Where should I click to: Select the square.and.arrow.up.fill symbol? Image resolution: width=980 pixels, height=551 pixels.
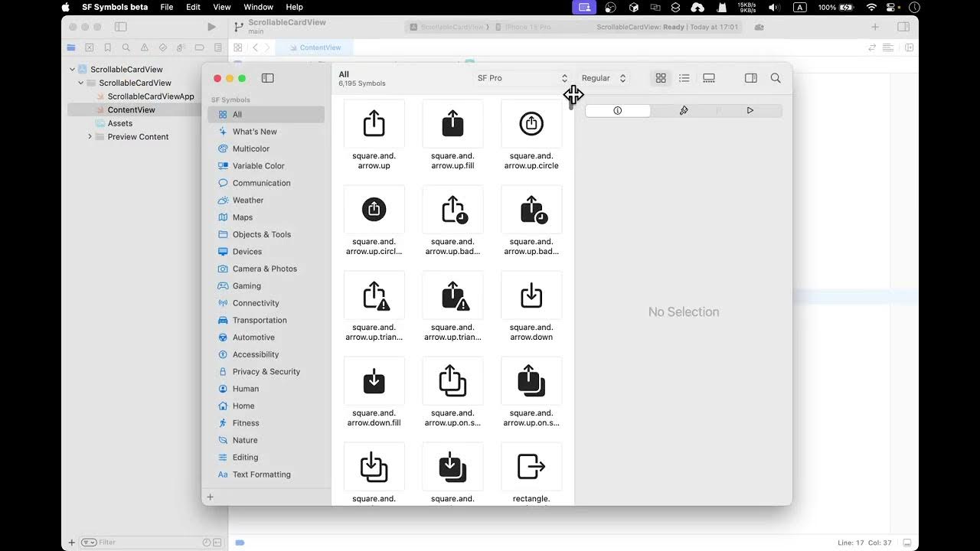(453, 124)
